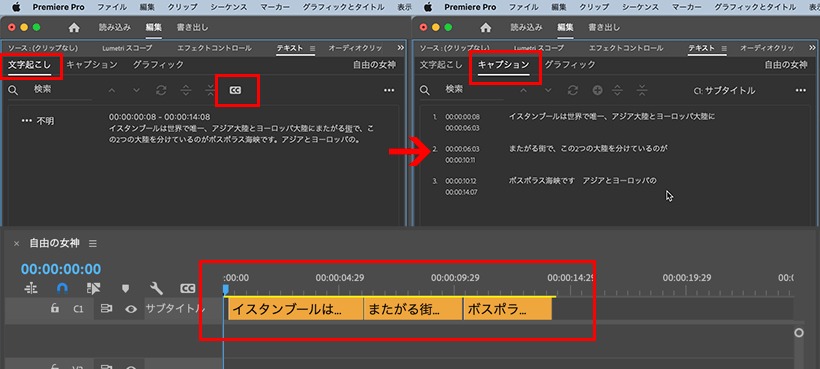820x369 pixels.
Task: Click the replace/refresh icon in the captions window
Action: [573, 90]
